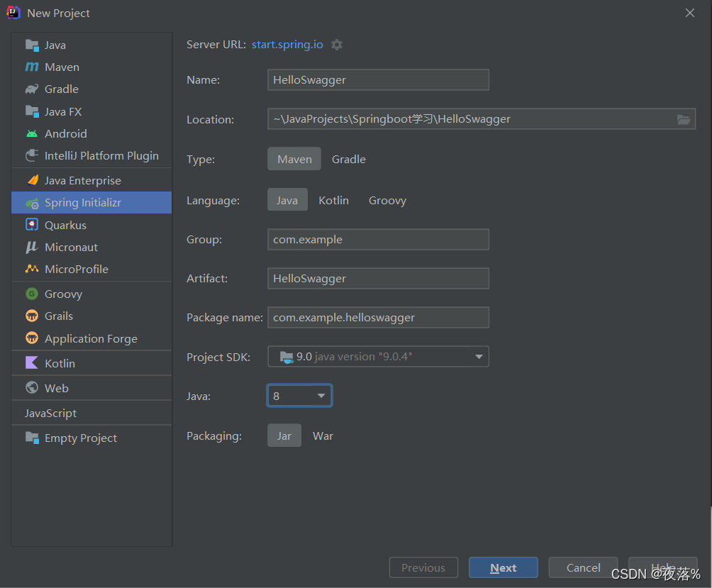
Task: Open the Project SDK dropdown
Action: [378, 357]
